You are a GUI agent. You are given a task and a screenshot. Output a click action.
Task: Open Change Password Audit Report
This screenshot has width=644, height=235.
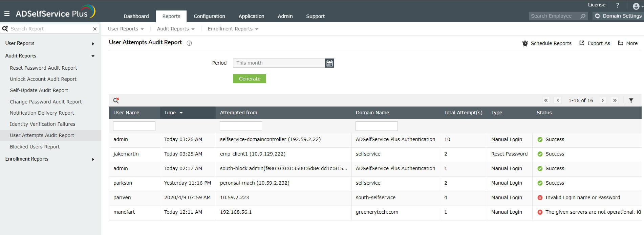(x=46, y=102)
